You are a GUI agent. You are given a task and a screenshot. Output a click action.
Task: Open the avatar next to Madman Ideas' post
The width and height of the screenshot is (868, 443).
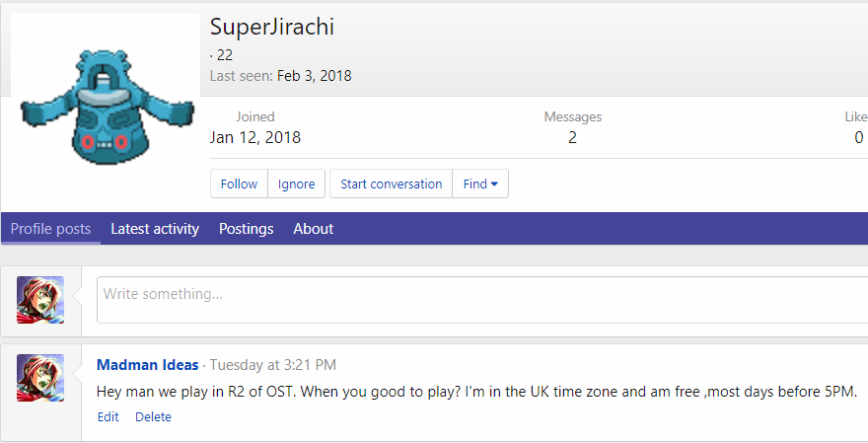point(40,378)
